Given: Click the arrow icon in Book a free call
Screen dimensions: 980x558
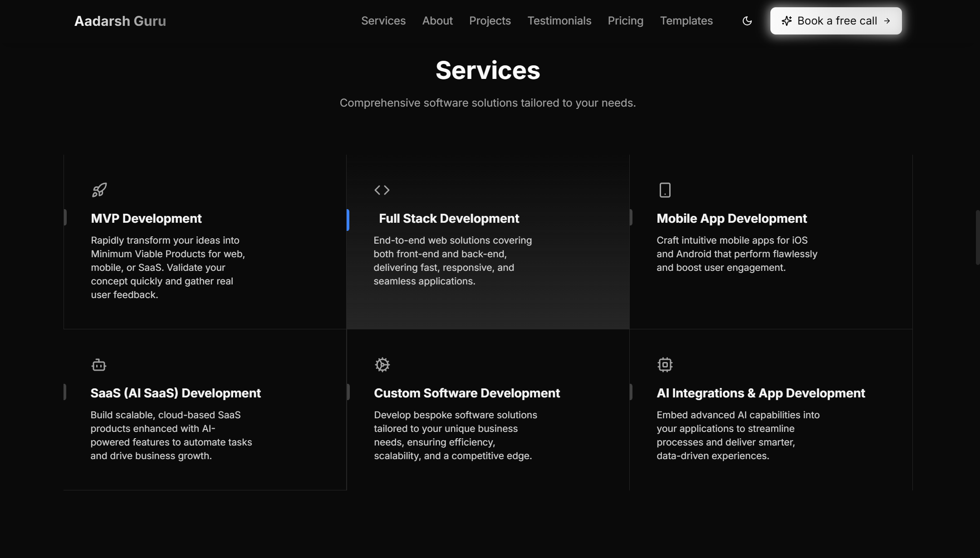Looking at the screenshot, I should click(887, 21).
